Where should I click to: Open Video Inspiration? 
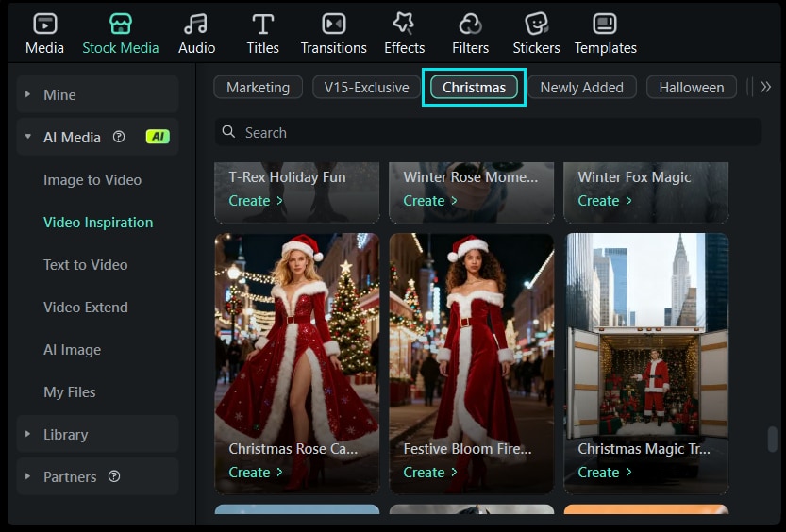(x=98, y=223)
